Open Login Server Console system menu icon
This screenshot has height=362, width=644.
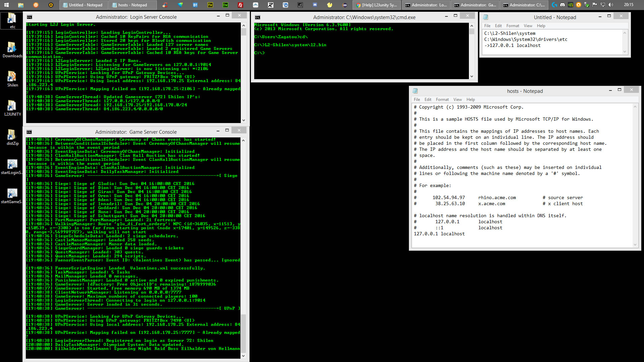(x=30, y=17)
